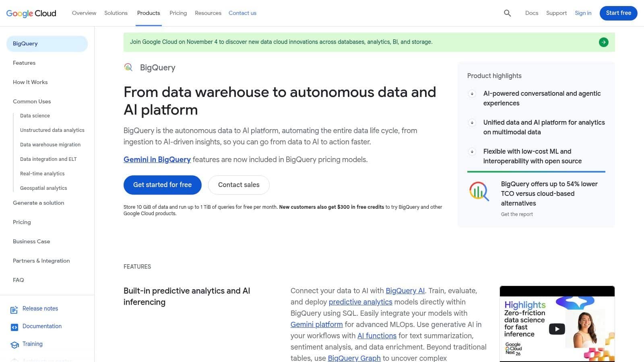This screenshot has width=644, height=362.
Task: Click Get the report link
Action: pos(517,214)
